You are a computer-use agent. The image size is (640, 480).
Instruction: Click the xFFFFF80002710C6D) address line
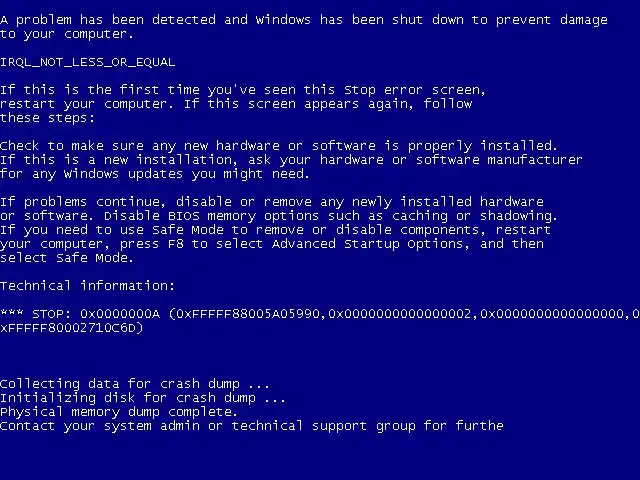72,328
